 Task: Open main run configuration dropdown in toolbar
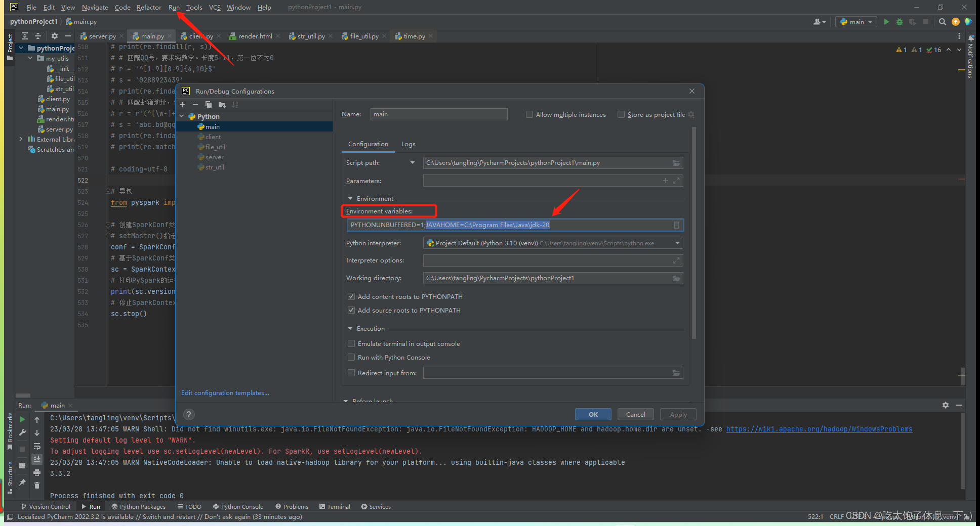coord(856,22)
